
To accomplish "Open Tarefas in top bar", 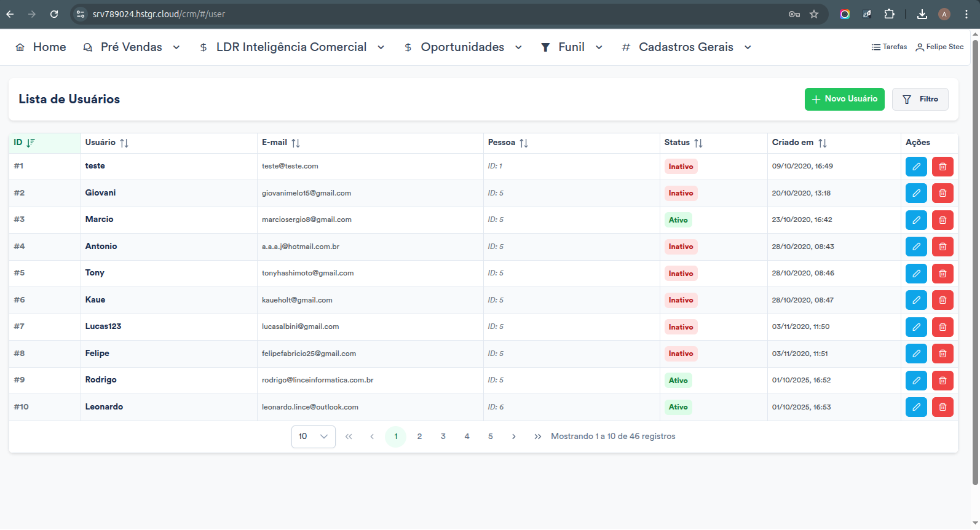I will point(889,47).
